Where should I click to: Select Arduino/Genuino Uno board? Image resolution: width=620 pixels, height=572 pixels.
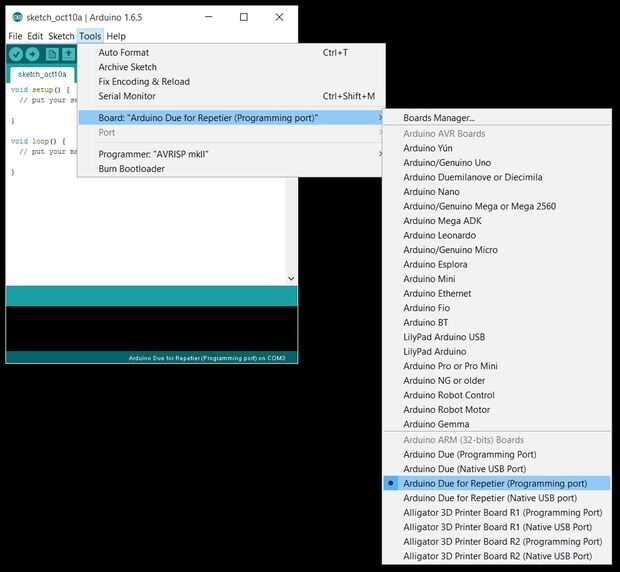[x=497, y=163]
